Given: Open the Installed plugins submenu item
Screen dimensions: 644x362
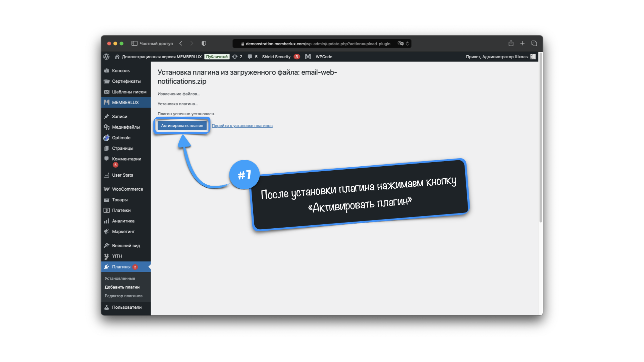Looking at the screenshot, I should (x=120, y=278).
